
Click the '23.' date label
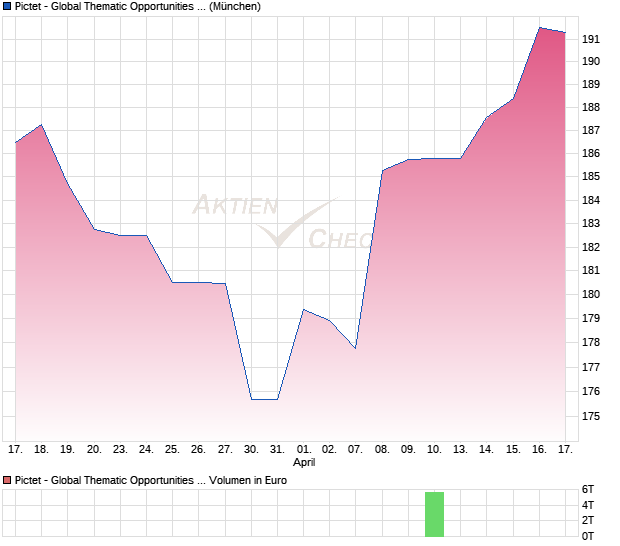[120, 450]
